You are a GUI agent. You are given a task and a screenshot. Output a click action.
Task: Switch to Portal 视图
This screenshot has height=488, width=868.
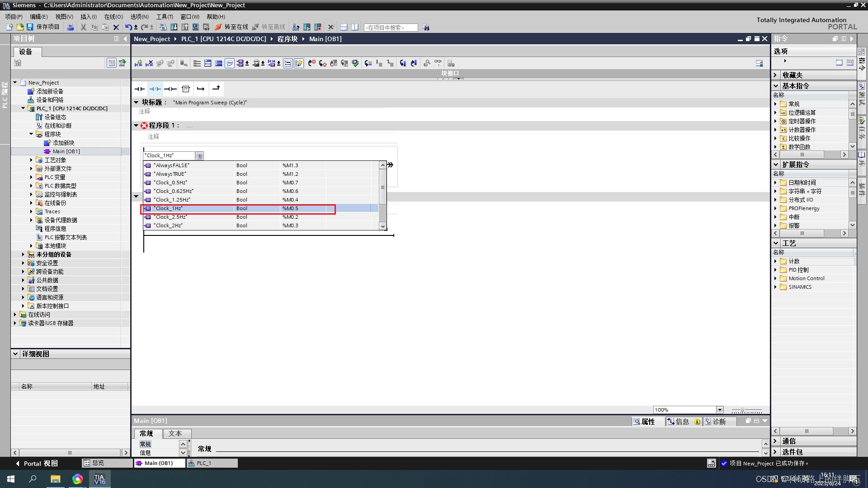(x=37, y=464)
